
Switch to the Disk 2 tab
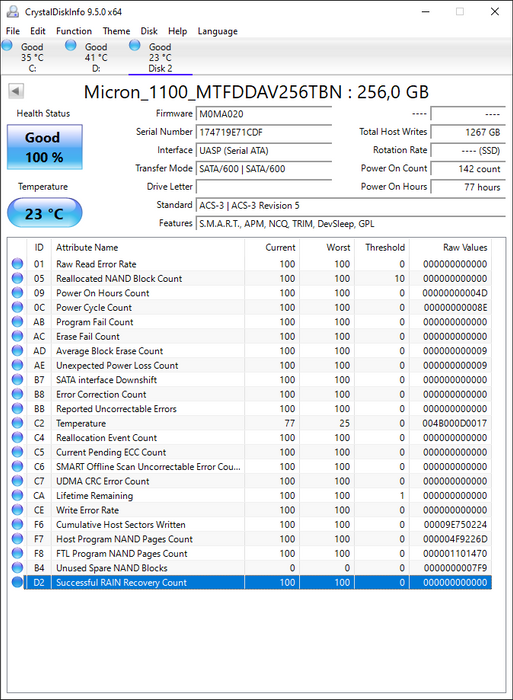[x=160, y=57]
